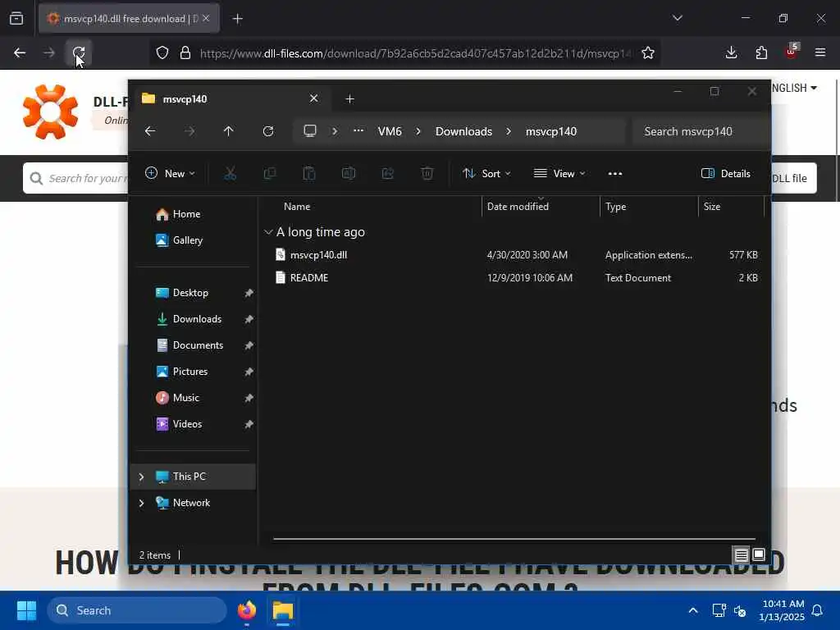Expand This PC tree node
840x630 pixels.
pyautogui.click(x=141, y=477)
